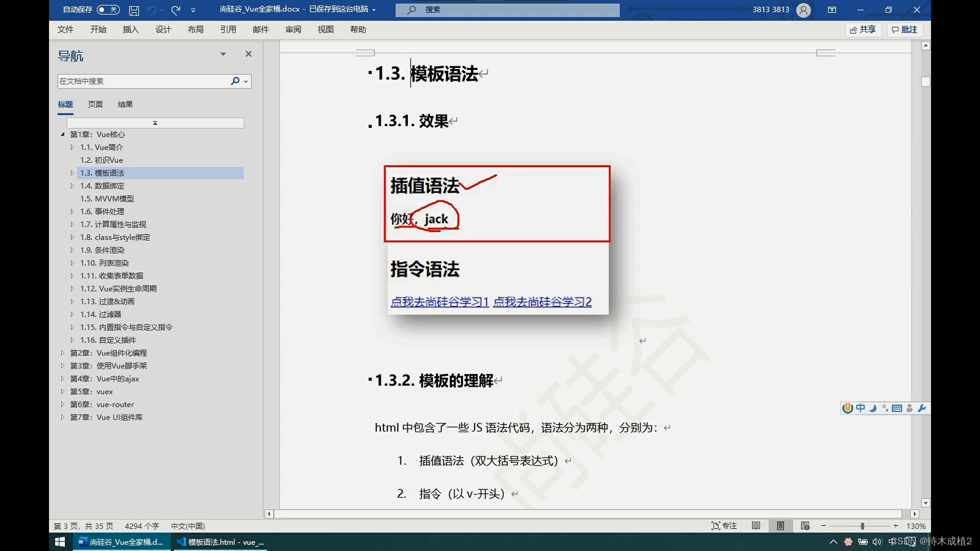Click the IME toolbar soft keyboard icon
980x551 pixels.
(897, 408)
